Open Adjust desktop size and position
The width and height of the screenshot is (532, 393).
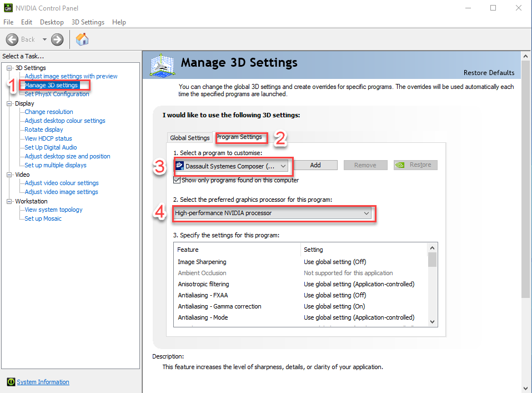click(x=67, y=156)
